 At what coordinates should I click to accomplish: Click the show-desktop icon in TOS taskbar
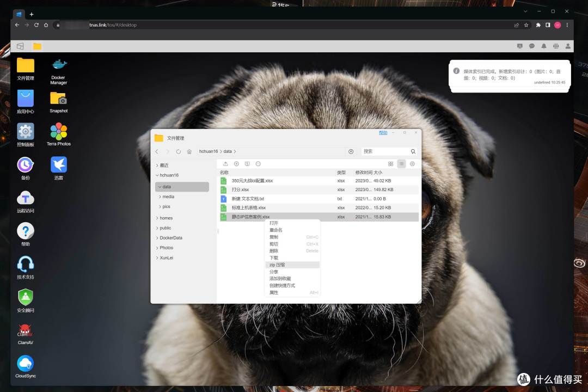point(20,46)
